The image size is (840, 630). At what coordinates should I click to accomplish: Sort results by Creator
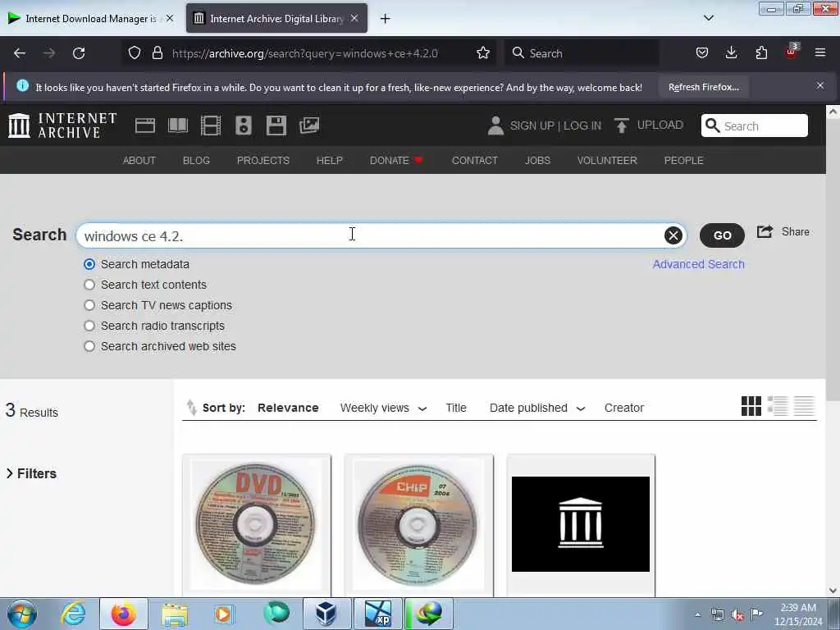coord(624,409)
